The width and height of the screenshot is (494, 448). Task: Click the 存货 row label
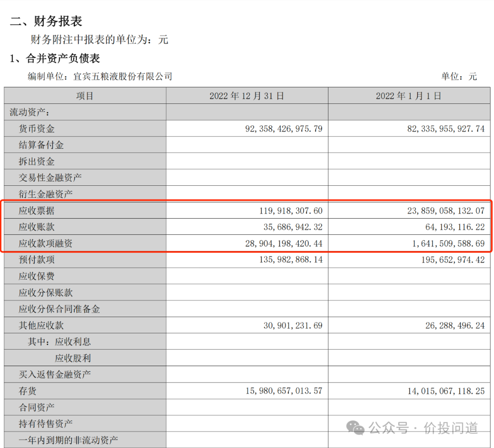pyautogui.click(x=28, y=391)
